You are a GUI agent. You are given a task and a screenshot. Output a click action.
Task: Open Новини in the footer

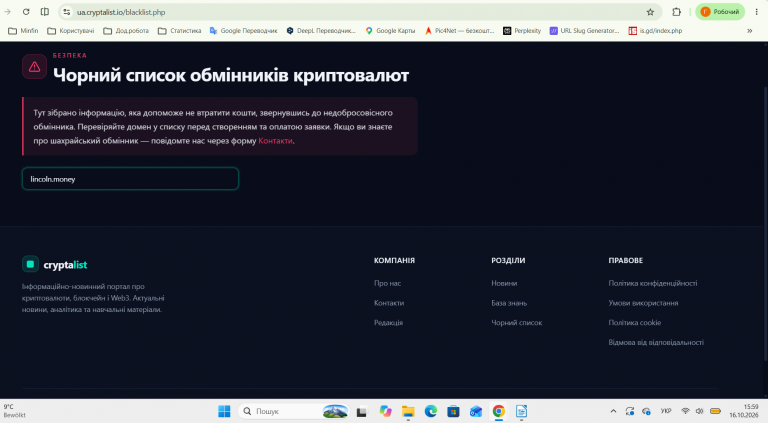click(504, 283)
